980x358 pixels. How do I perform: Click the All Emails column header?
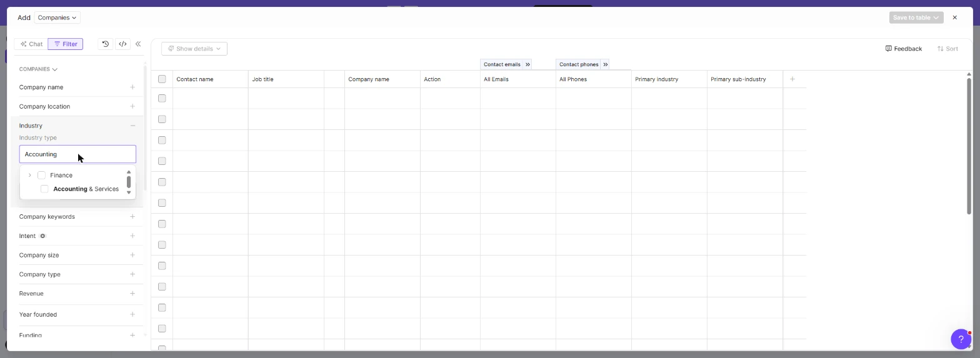click(x=518, y=79)
